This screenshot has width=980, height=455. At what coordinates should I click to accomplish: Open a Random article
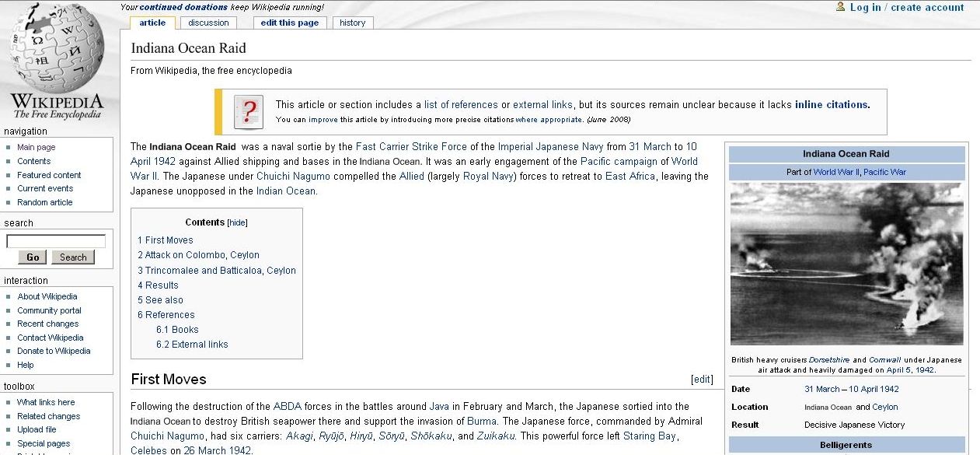tap(45, 202)
